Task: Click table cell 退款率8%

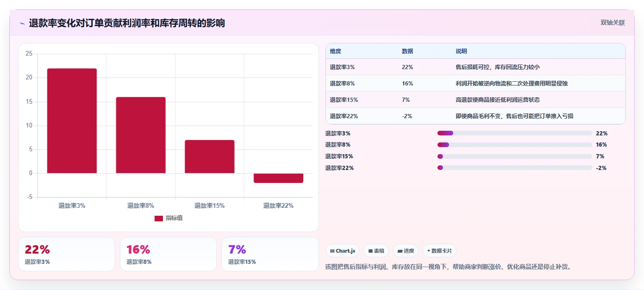Action: tap(342, 84)
